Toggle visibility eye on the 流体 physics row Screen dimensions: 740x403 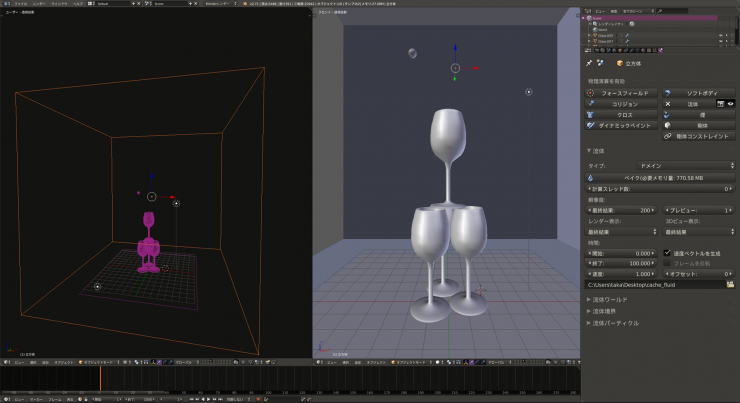pyautogui.click(x=731, y=104)
